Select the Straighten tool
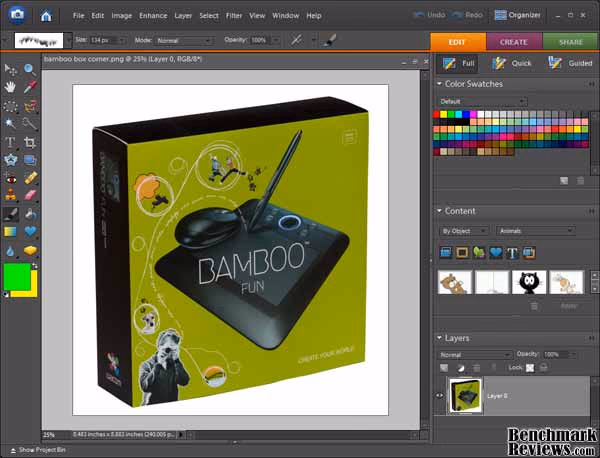 coord(30,160)
